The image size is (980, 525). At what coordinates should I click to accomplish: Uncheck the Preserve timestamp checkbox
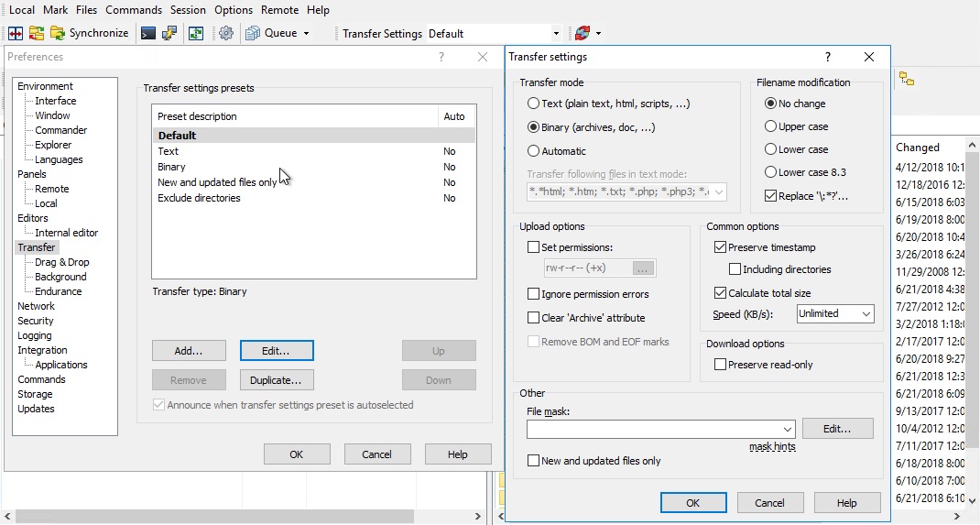click(x=721, y=247)
